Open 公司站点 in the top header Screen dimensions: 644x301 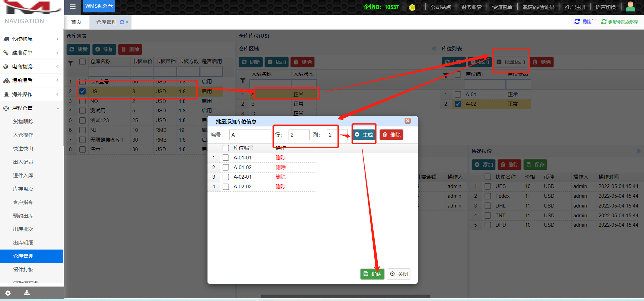[x=441, y=7]
